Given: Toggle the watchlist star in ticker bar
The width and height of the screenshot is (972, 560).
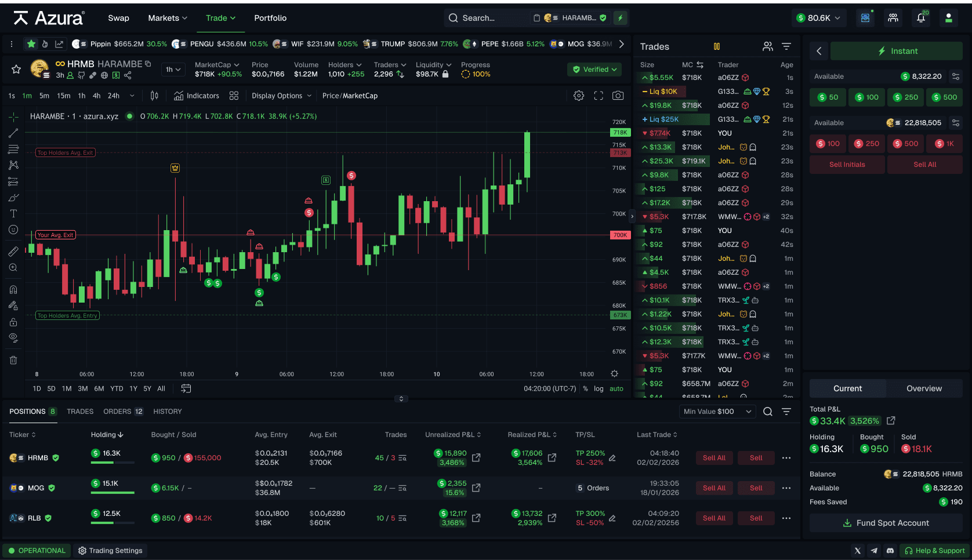Looking at the screenshot, I should tap(31, 43).
